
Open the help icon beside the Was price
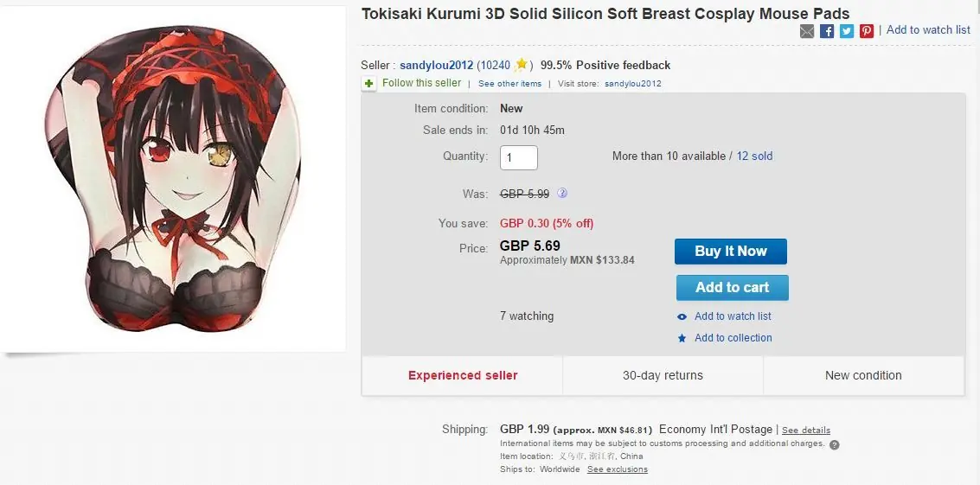(562, 194)
